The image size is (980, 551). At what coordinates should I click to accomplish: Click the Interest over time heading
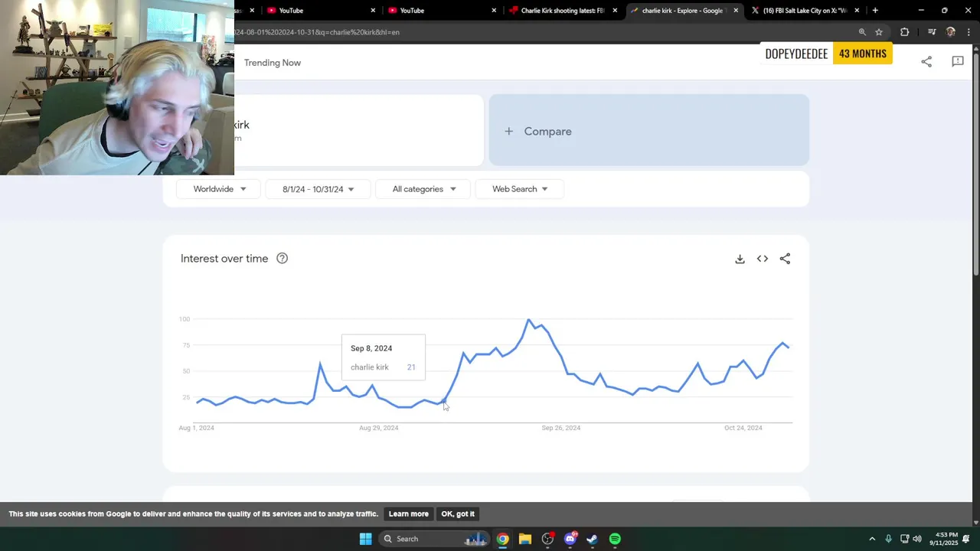pyautogui.click(x=224, y=259)
